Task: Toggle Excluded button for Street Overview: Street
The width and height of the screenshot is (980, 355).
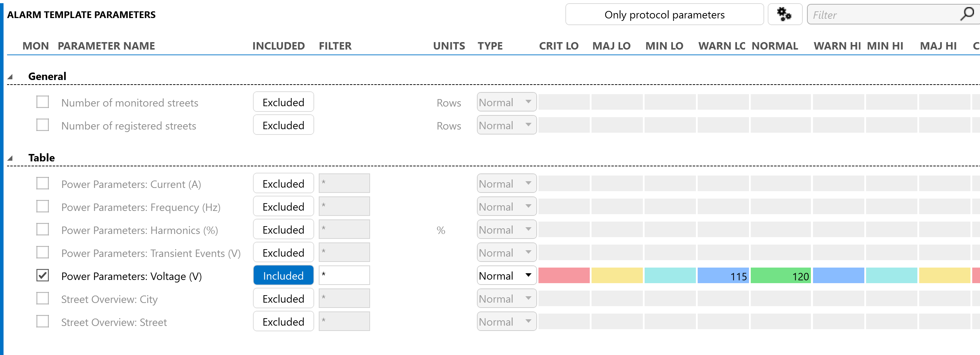Action: click(x=283, y=321)
